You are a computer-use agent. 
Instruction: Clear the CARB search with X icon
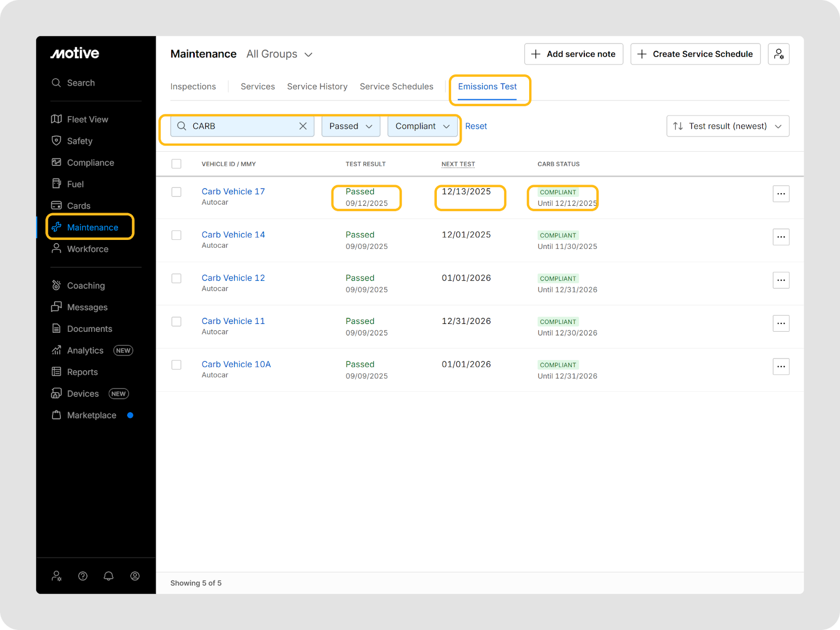[303, 126]
